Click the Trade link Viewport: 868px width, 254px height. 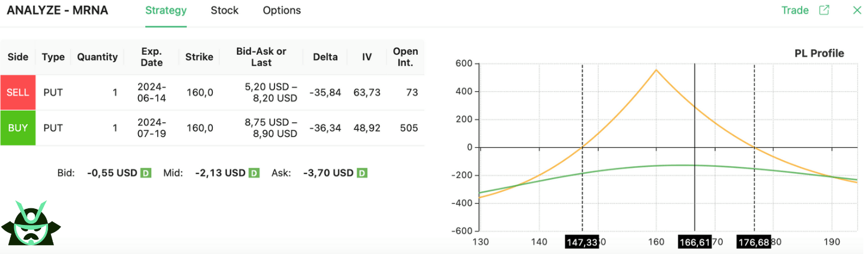tap(795, 10)
